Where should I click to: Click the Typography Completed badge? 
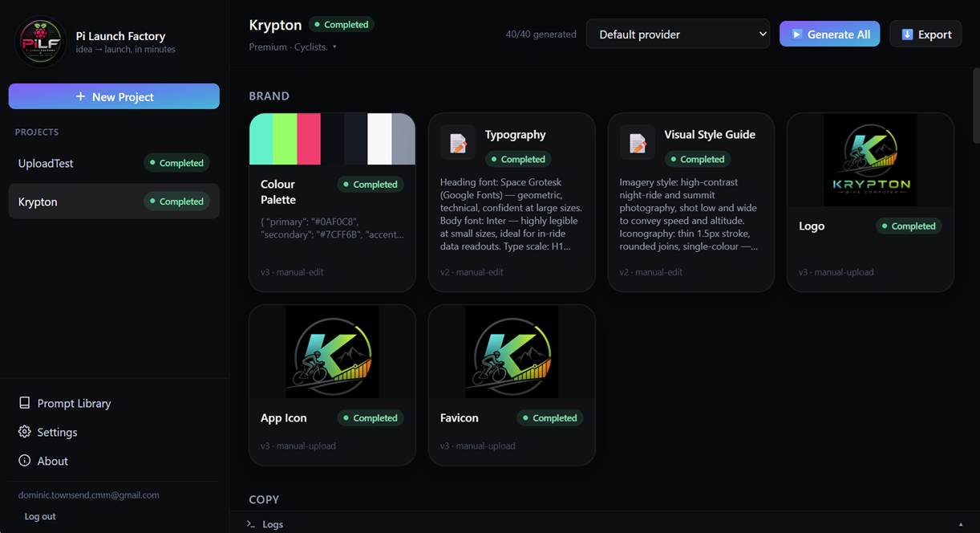click(x=518, y=160)
